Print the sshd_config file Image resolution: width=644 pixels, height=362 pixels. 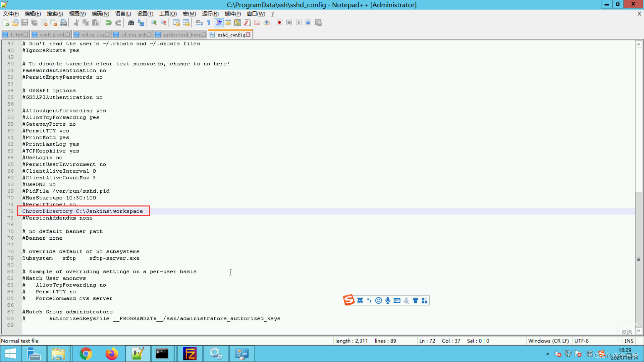point(63,22)
